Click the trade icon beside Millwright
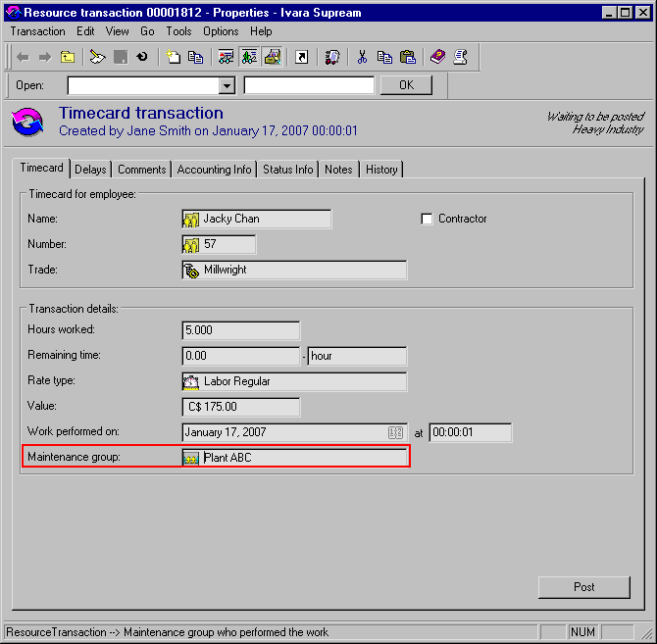The height and width of the screenshot is (644, 657). tap(191, 270)
